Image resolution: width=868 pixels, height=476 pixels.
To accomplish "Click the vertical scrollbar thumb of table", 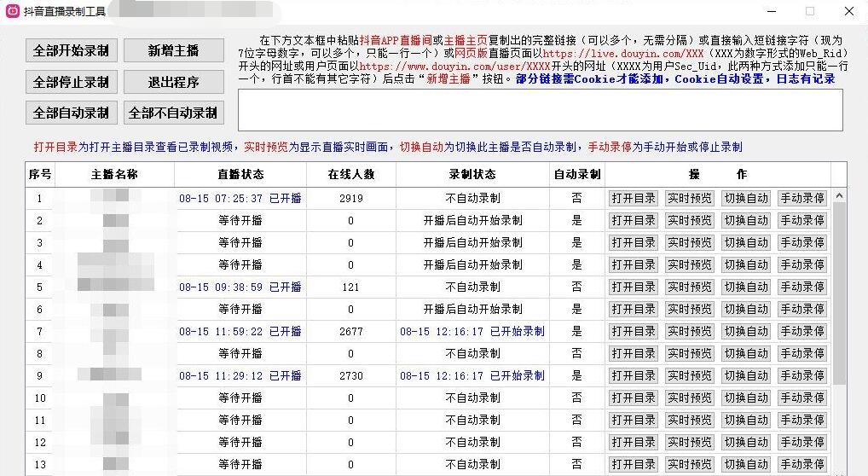I will [839, 293].
